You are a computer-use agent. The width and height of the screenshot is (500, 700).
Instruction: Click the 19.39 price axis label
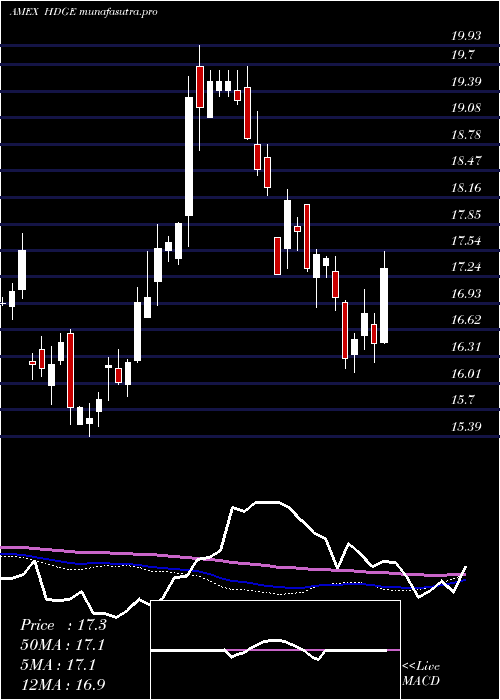tap(466, 82)
